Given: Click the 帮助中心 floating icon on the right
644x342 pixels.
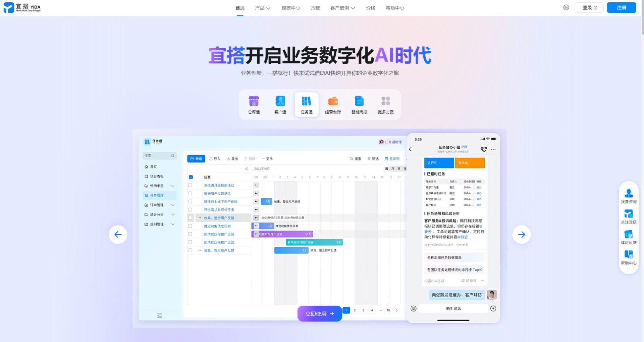Looking at the screenshot, I should coord(629,258).
